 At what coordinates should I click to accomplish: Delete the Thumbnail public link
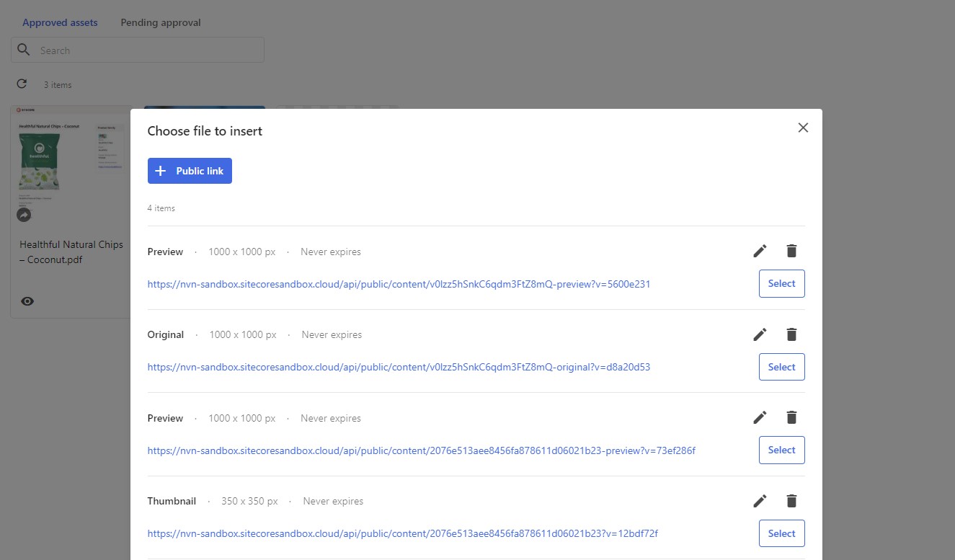coord(791,500)
